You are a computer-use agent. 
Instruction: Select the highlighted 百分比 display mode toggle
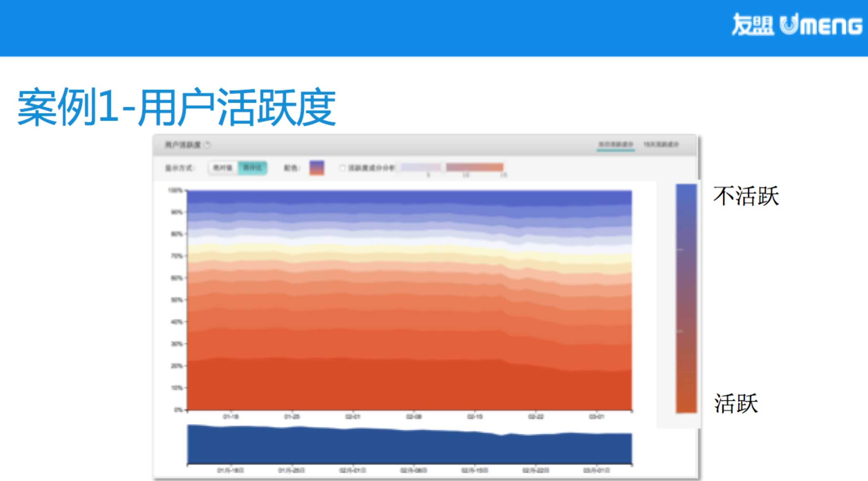tap(252, 168)
